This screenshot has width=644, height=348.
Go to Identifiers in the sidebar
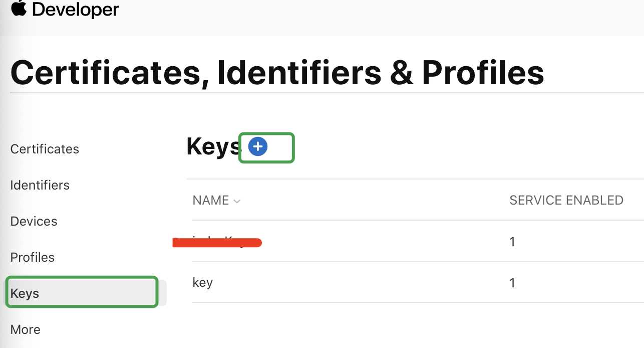(40, 185)
